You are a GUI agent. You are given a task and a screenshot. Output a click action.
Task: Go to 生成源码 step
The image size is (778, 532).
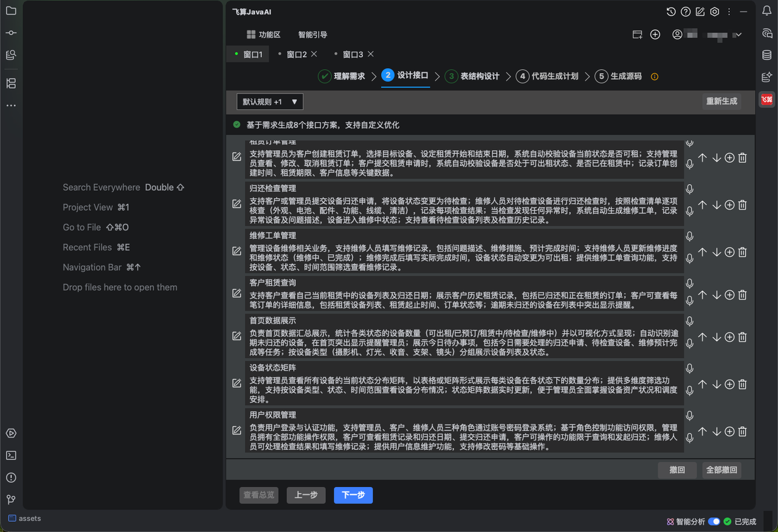click(x=618, y=76)
